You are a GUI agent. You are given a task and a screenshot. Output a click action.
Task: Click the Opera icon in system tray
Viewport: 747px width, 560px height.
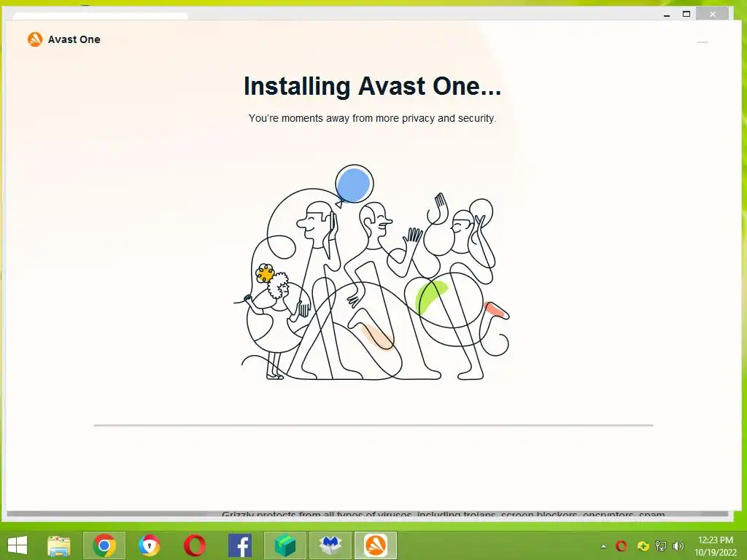click(x=622, y=545)
